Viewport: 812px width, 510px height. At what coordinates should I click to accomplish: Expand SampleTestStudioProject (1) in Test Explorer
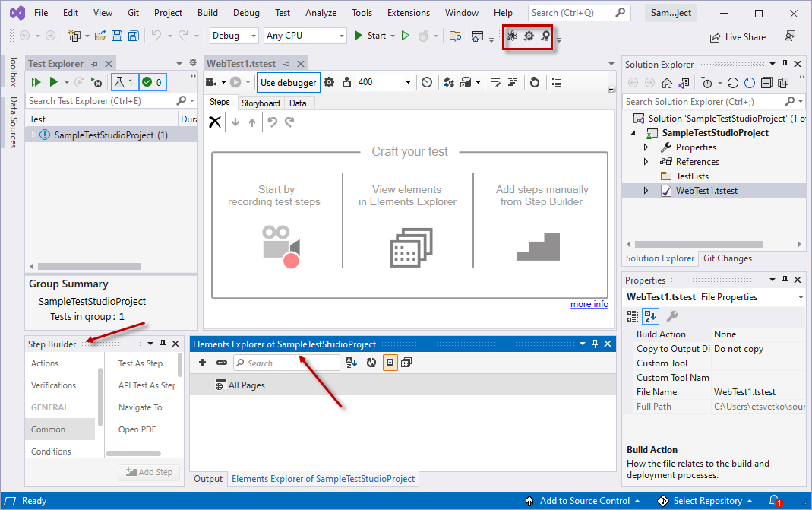click(x=33, y=135)
